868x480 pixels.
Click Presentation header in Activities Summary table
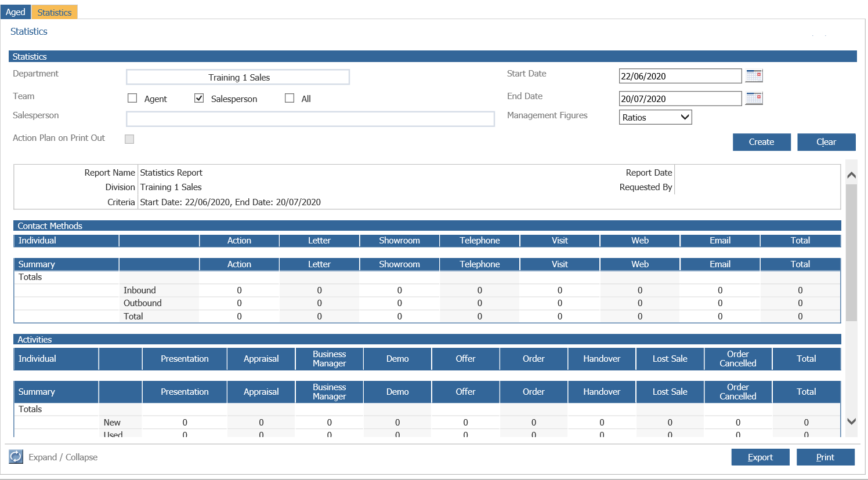pos(185,392)
